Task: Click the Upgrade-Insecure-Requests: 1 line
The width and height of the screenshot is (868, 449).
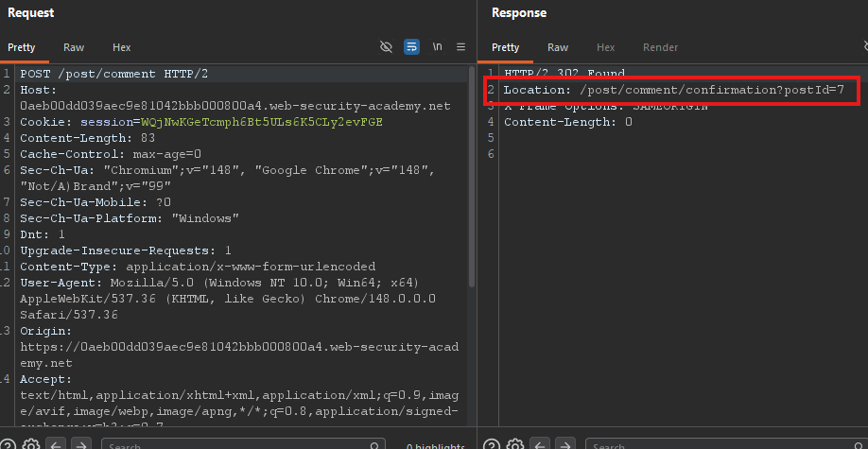Action: click(126, 250)
